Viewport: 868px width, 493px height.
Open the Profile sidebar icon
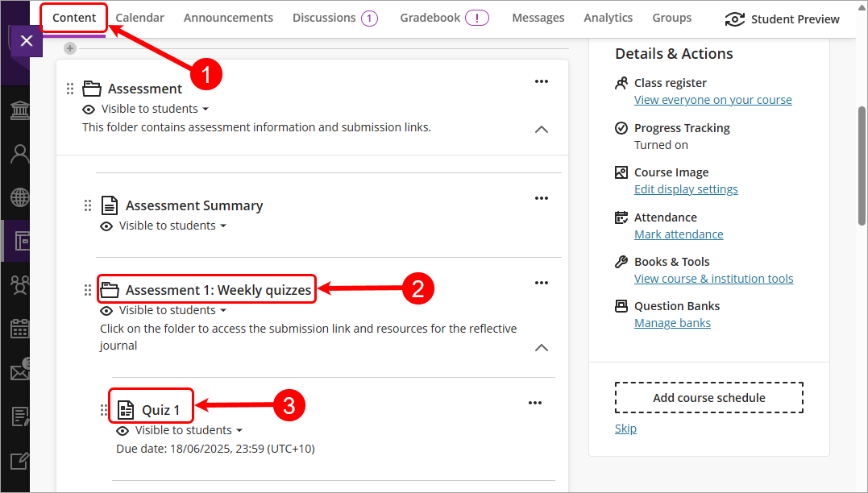20,153
